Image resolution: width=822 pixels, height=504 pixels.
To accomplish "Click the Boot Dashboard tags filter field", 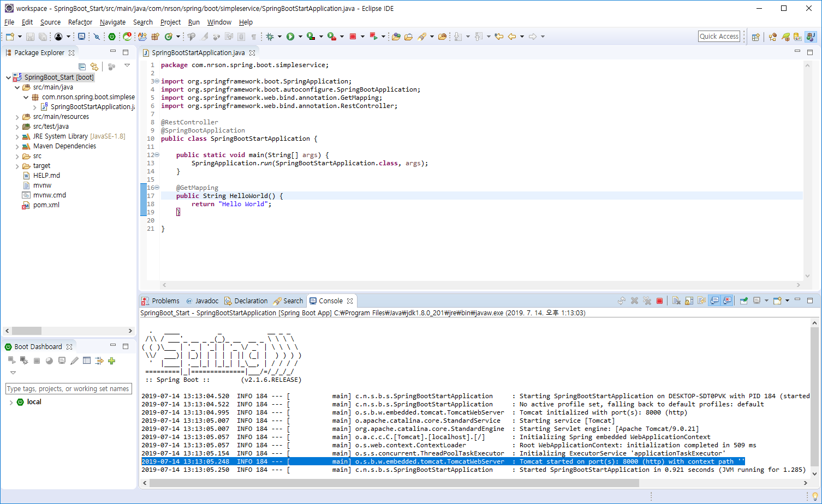I will (69, 388).
